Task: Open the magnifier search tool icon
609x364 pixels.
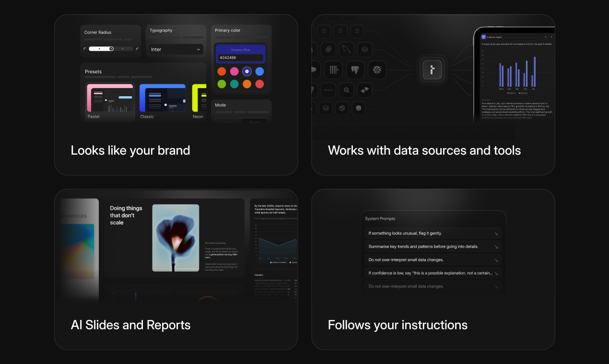Action: 346,90
